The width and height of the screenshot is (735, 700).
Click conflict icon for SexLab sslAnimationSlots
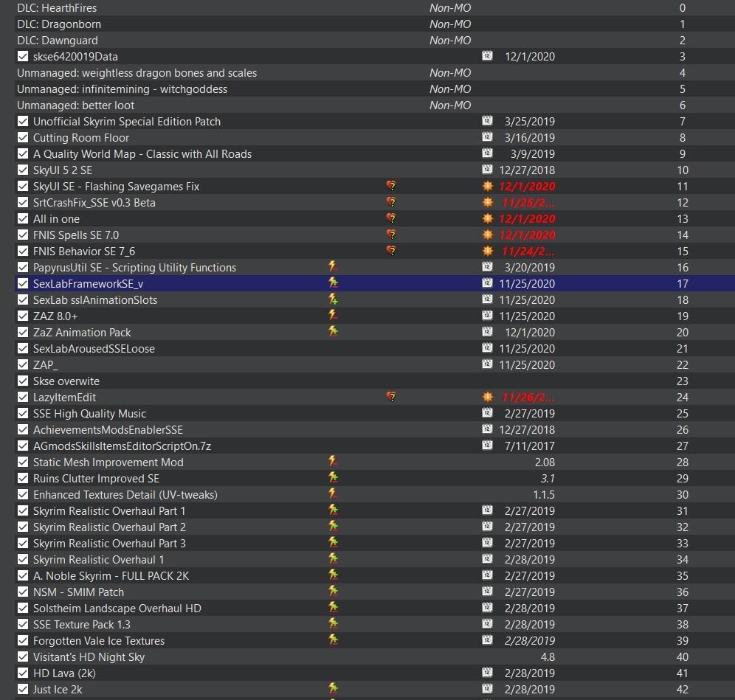pyautogui.click(x=333, y=299)
